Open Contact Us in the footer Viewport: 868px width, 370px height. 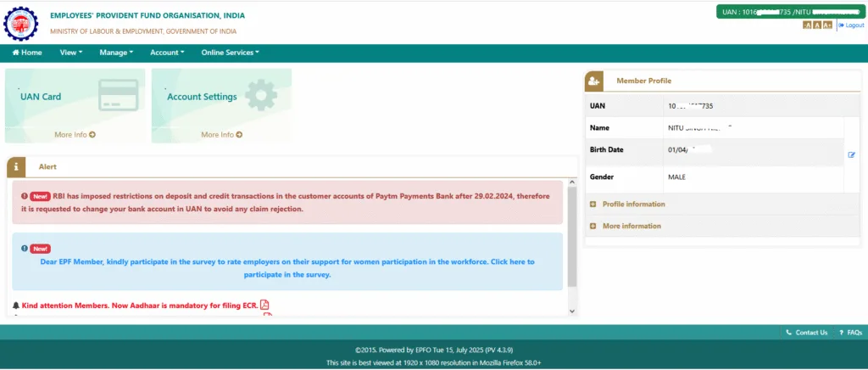coord(807,333)
